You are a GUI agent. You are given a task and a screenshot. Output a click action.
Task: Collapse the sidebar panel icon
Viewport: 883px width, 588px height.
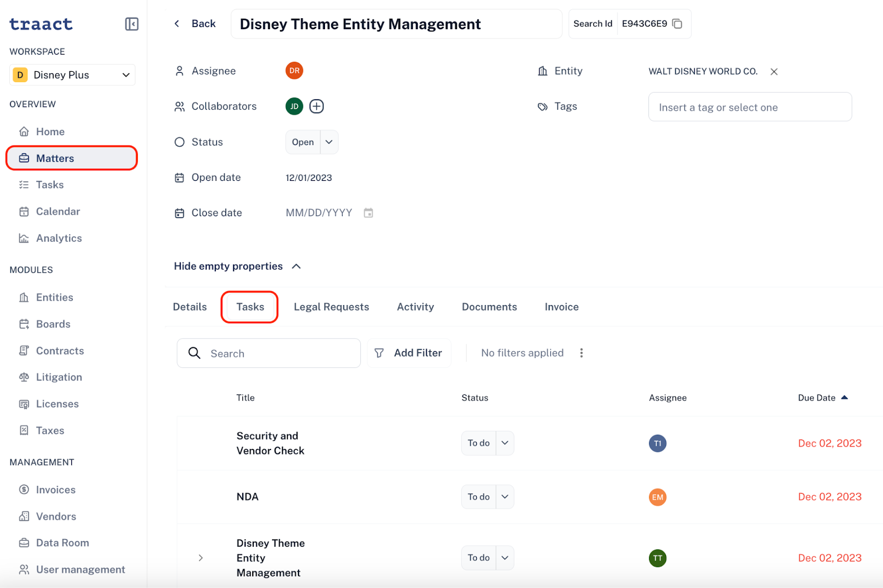[x=131, y=24]
